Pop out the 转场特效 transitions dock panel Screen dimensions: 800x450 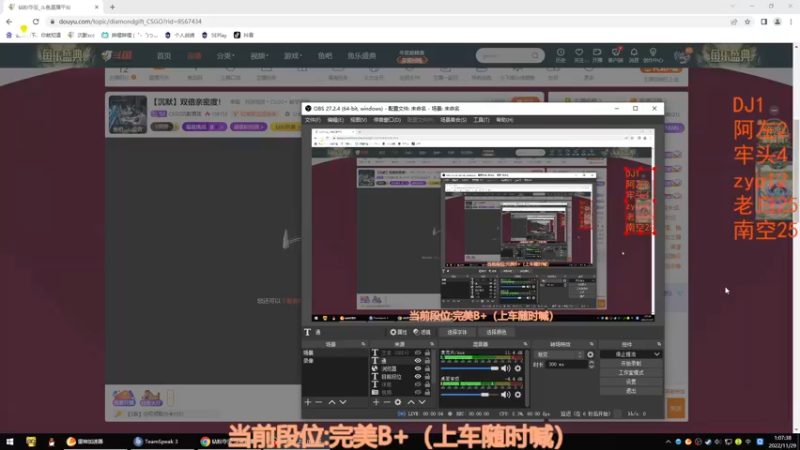(x=592, y=344)
